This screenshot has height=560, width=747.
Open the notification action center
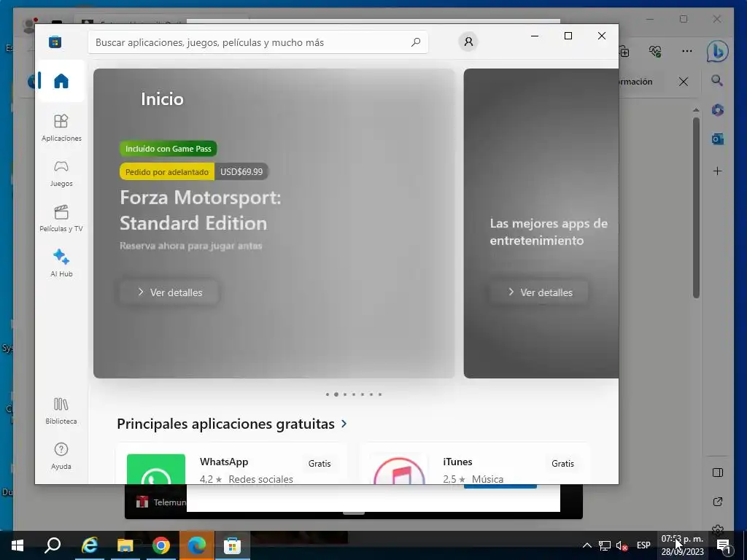click(x=724, y=545)
